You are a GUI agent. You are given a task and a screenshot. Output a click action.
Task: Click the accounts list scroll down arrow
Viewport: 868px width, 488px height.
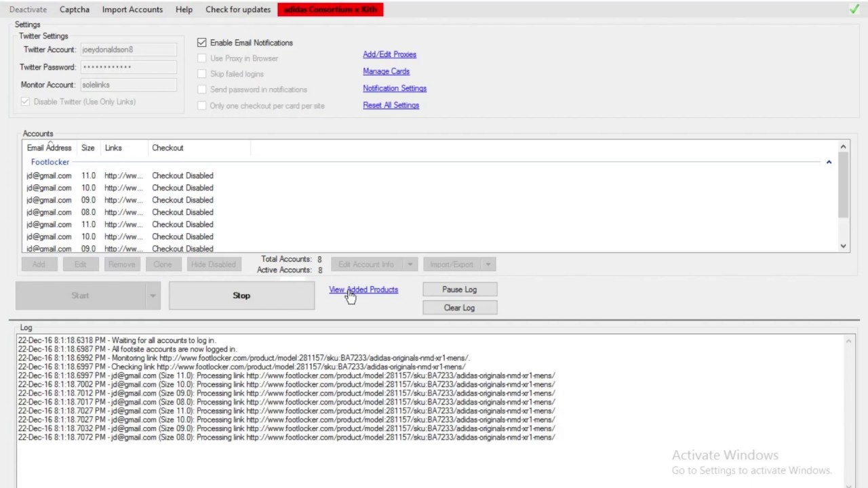(x=844, y=247)
